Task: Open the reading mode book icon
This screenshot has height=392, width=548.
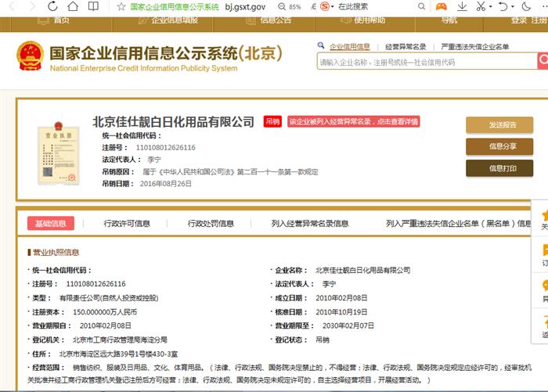Action: pyautogui.click(x=93, y=6)
